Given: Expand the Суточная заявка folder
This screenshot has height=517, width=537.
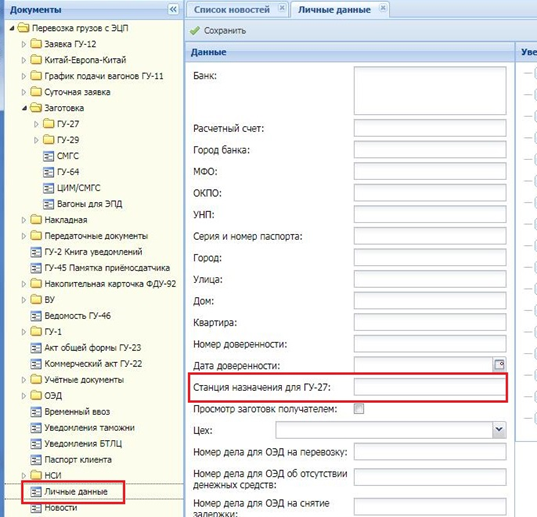Looking at the screenshot, I should click(x=24, y=92).
